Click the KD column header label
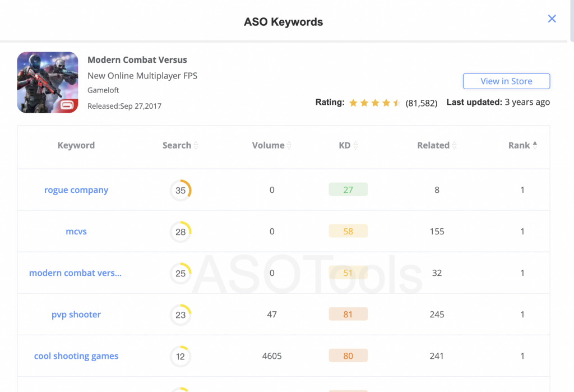The height and width of the screenshot is (392, 574). pyautogui.click(x=345, y=145)
